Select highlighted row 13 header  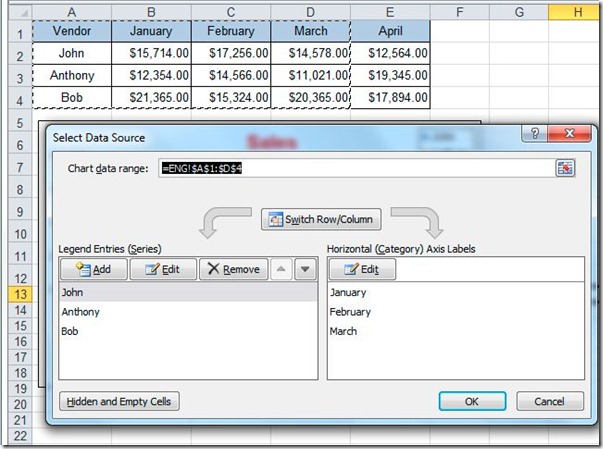20,294
